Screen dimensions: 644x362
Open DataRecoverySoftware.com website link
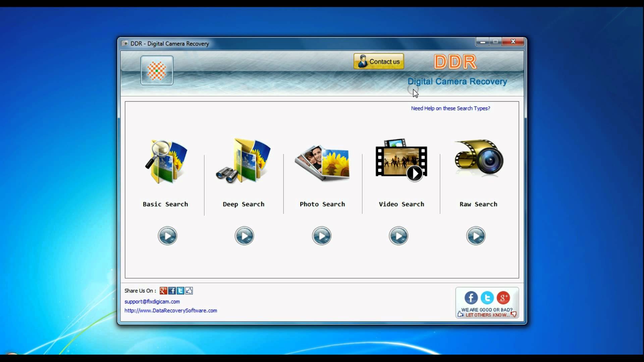point(170,310)
